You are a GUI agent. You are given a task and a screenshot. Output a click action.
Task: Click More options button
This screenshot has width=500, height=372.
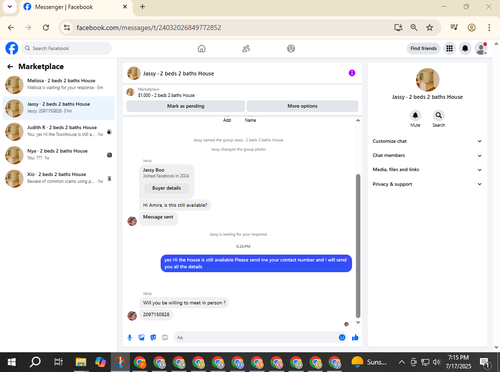[302, 106]
